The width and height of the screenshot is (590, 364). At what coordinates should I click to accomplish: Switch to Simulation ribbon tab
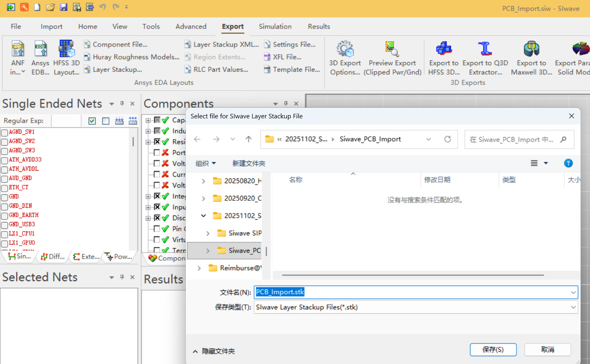[x=275, y=27]
